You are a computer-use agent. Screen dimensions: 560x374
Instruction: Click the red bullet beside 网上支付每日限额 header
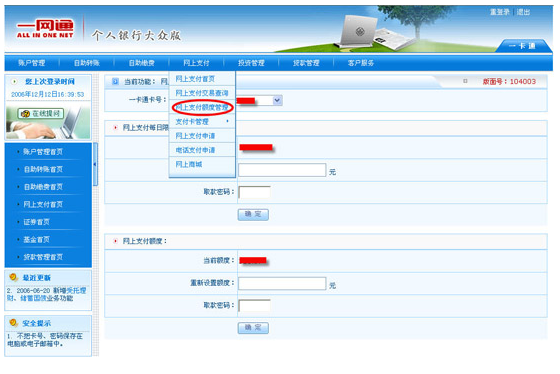click(115, 128)
